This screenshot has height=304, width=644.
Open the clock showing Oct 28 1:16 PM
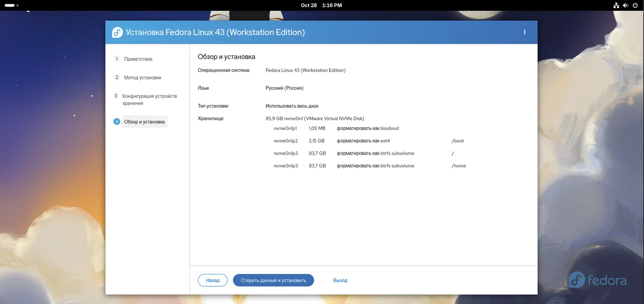322,6
